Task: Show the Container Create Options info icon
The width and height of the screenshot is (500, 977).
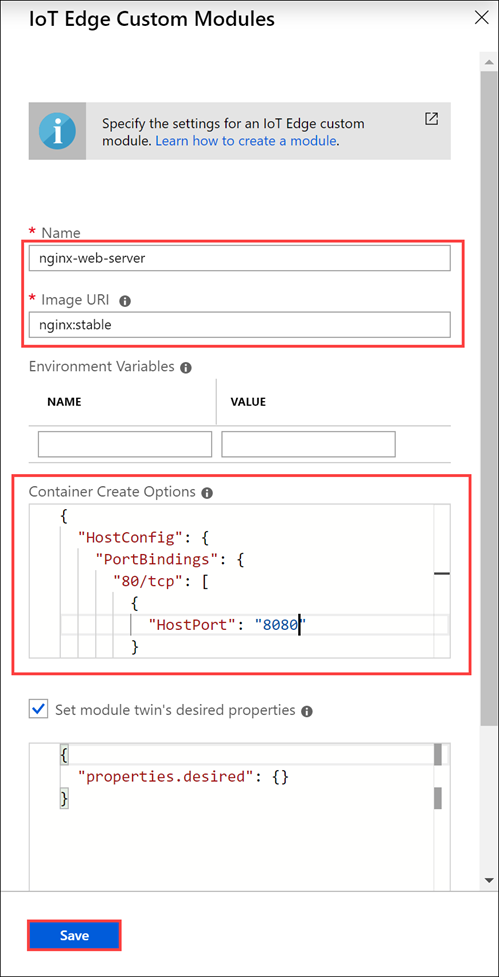Action: point(207,493)
